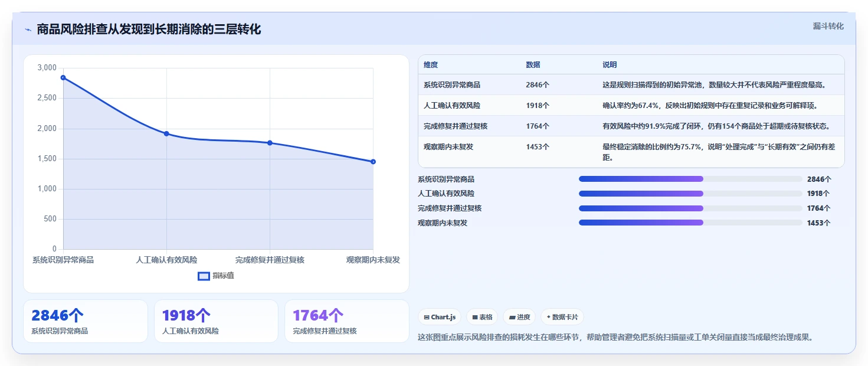Select the chart data point at 系统识别异常商品
Viewport: 868px width, 366px height.
(x=63, y=77)
